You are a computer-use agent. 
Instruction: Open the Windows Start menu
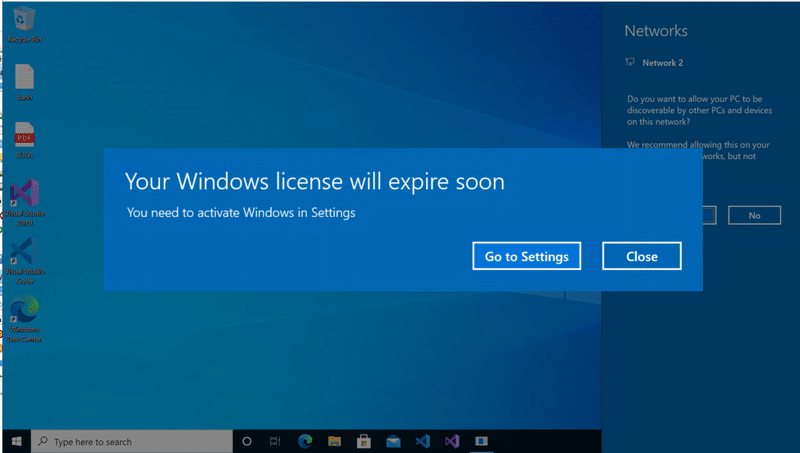16,441
